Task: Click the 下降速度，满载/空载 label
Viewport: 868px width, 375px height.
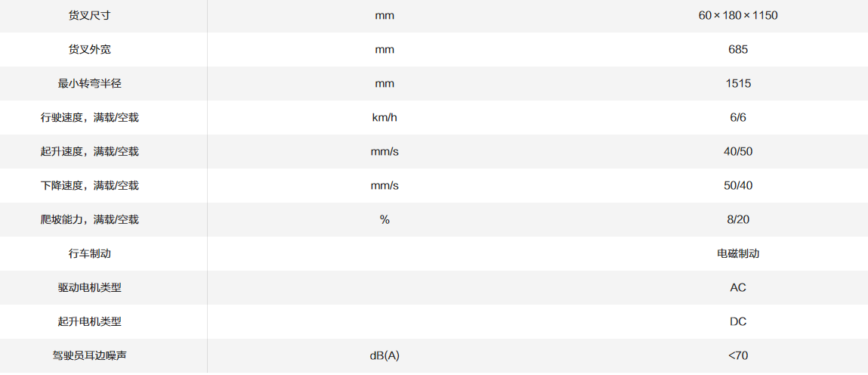Action: (89, 185)
